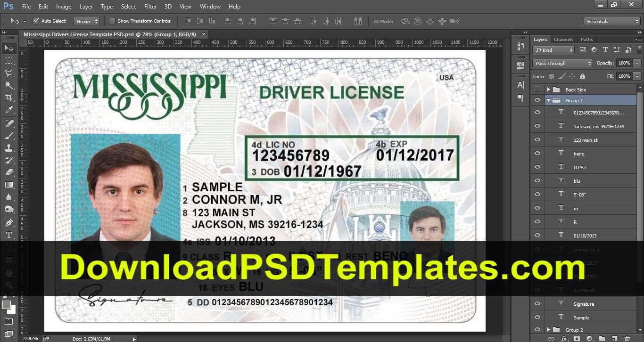Image resolution: width=644 pixels, height=342 pixels.
Task: Select the Rectangular Marquee tool
Action: (8, 61)
